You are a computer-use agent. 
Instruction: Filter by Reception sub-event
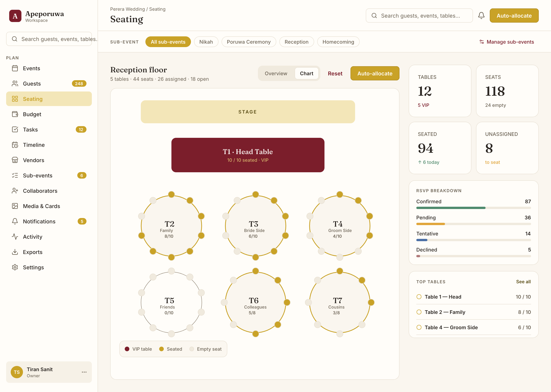297,42
